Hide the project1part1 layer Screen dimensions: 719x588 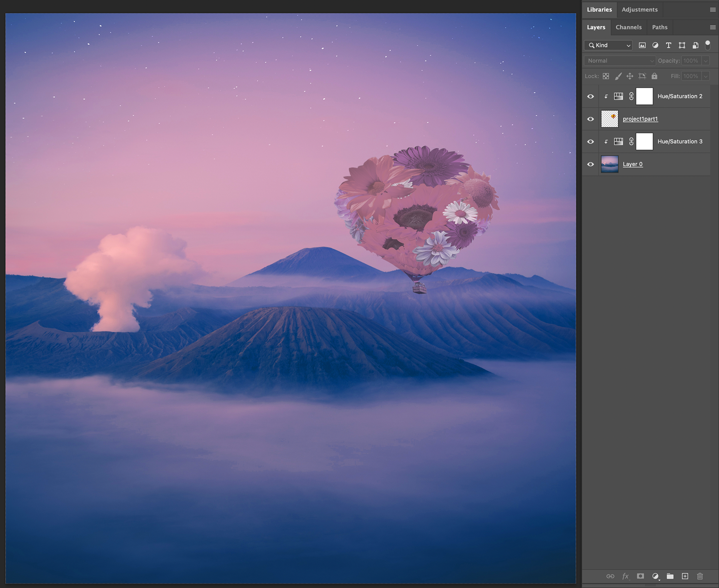(591, 119)
